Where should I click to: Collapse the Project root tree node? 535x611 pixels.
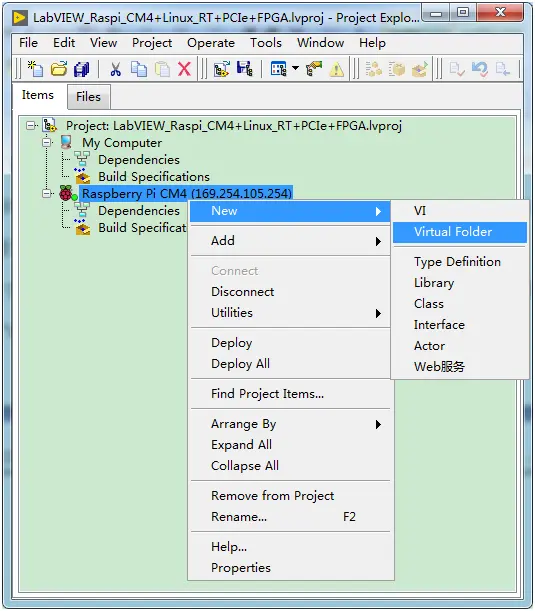coord(30,125)
